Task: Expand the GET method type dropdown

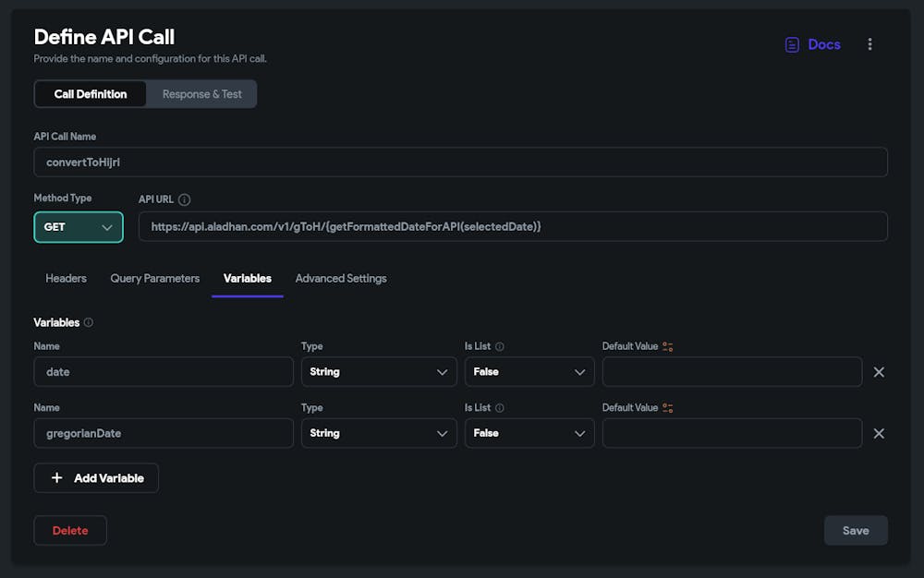Action: [x=79, y=226]
